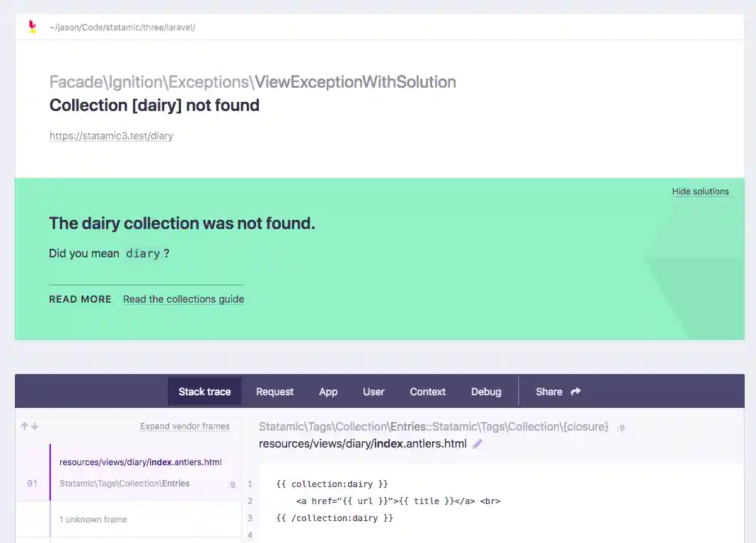
Task: Open the Context tab
Action: tap(427, 391)
